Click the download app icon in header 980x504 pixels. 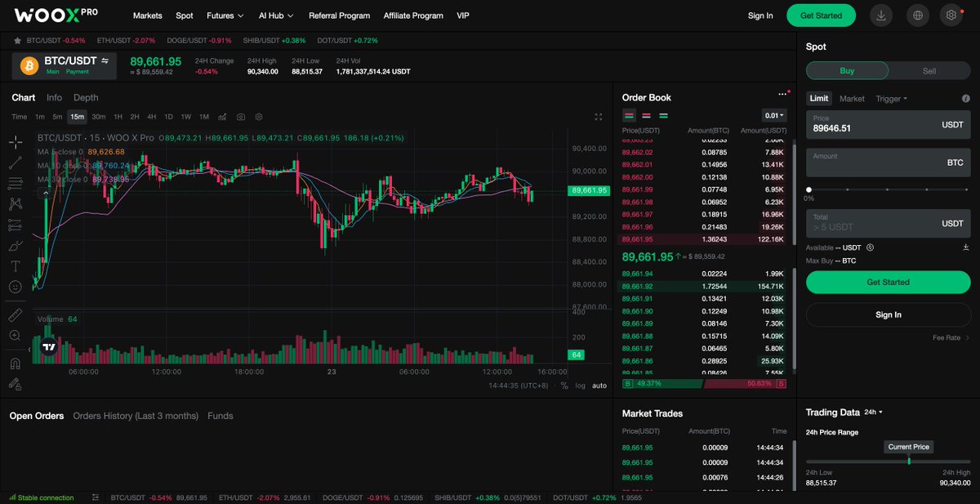(880, 15)
